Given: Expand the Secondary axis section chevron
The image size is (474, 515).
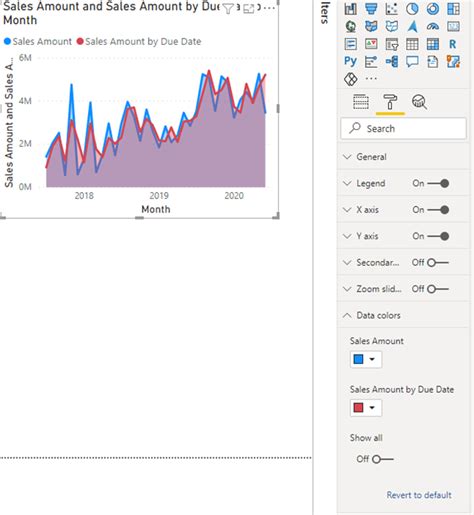Looking at the screenshot, I should tap(347, 263).
